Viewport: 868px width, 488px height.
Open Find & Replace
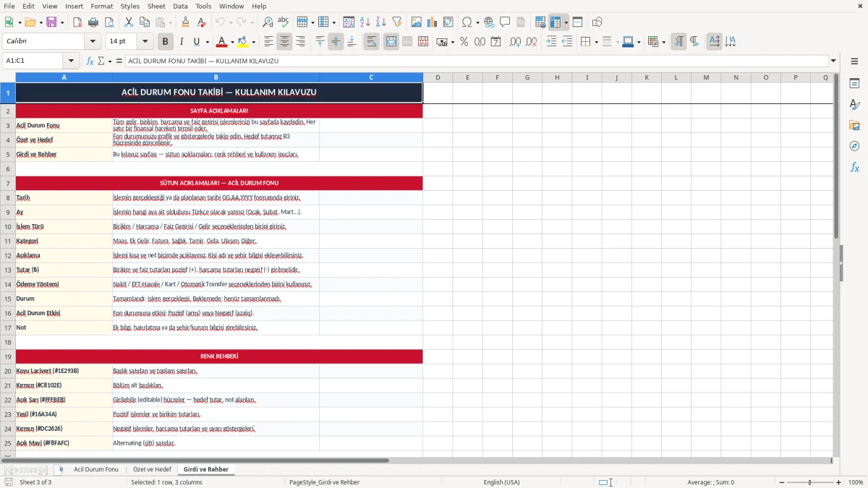pos(268,22)
